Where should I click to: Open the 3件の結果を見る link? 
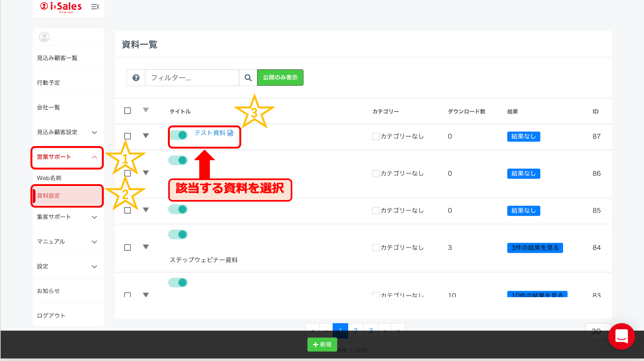(x=535, y=248)
